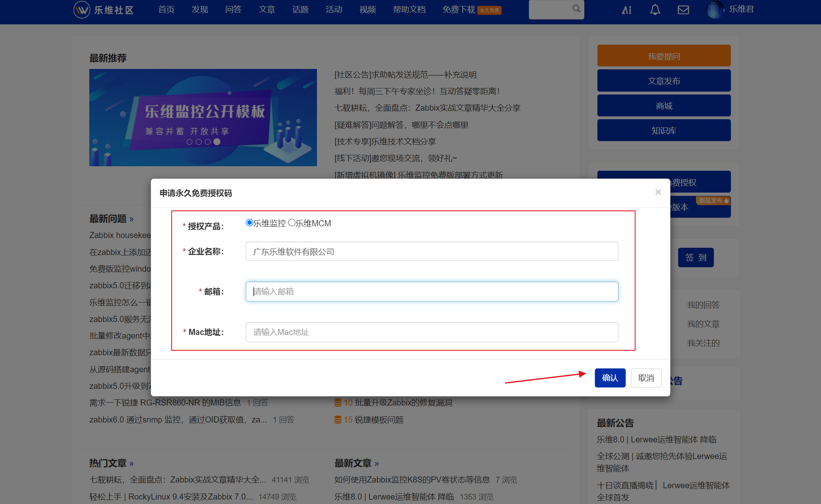Viewport: 821px width, 504px height.
Task: Click the Mac地址 input field
Action: 432,332
